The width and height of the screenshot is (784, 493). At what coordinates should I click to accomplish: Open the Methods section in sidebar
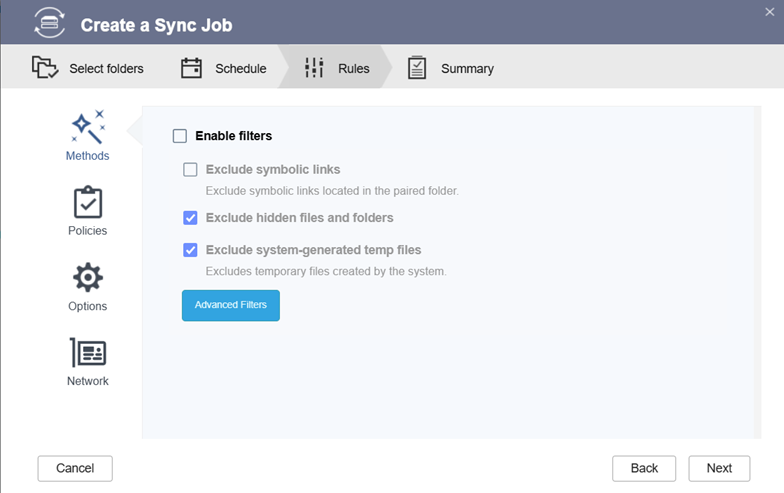pos(88,134)
